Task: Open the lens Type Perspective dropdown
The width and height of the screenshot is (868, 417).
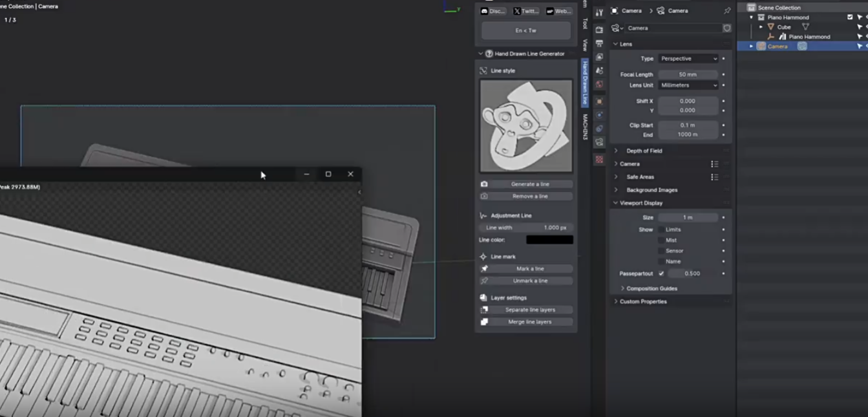Action: [x=688, y=59]
